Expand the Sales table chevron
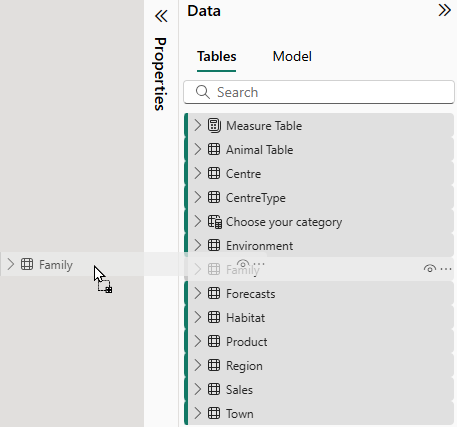This screenshot has height=427, width=457. click(198, 390)
